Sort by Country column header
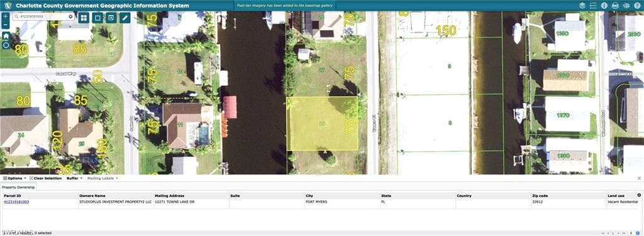Image resolution: width=644 pixels, height=236 pixels. point(493,196)
